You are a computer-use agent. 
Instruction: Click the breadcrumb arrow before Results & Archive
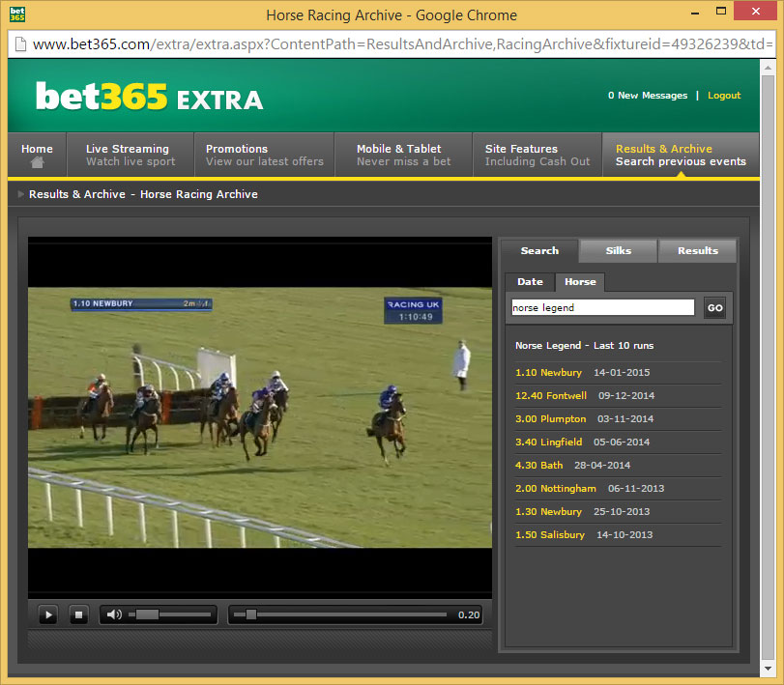(x=21, y=194)
